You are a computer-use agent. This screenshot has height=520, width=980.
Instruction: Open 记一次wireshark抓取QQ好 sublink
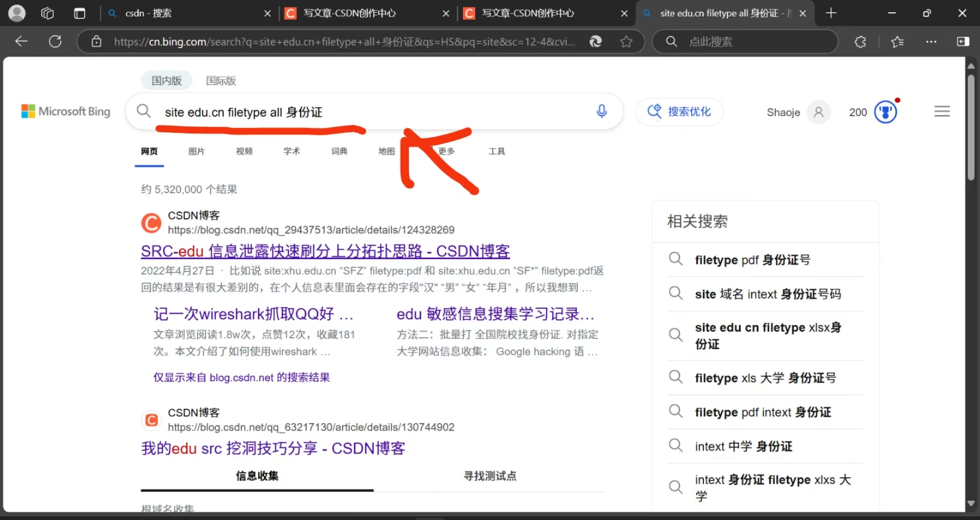tap(254, 314)
